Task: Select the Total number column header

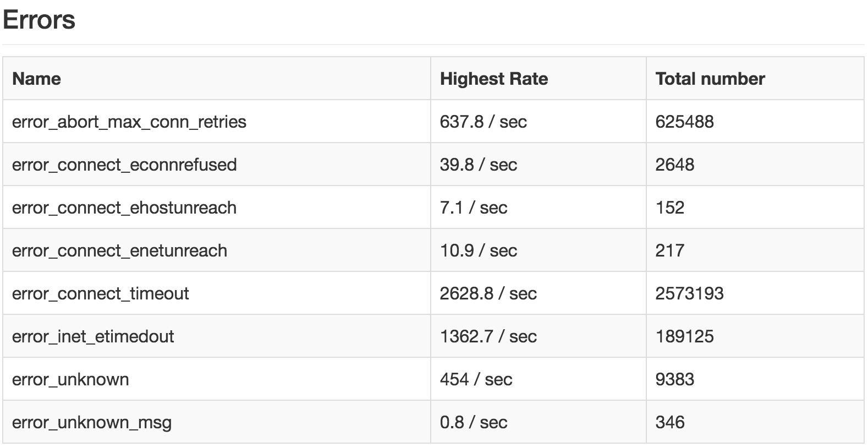Action: (710, 79)
